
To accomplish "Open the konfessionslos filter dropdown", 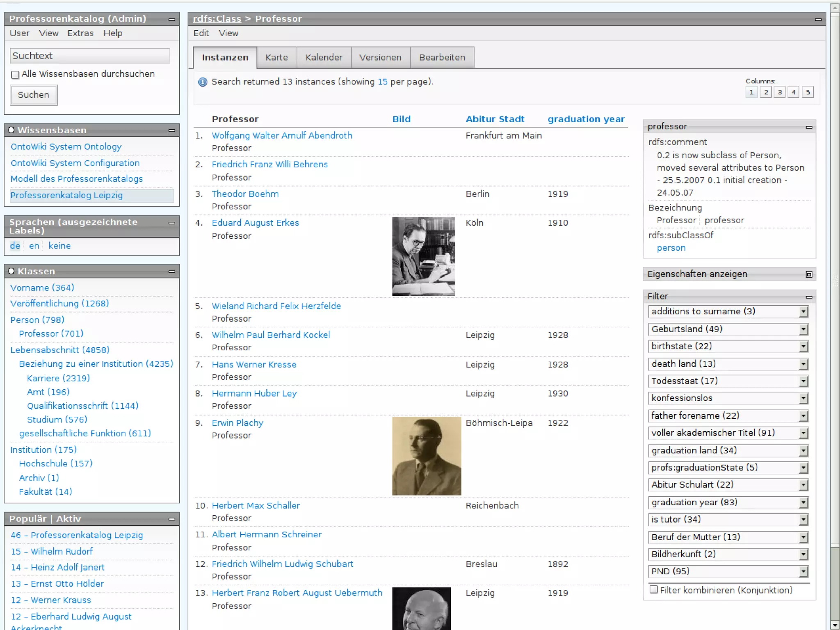I will pos(728,398).
